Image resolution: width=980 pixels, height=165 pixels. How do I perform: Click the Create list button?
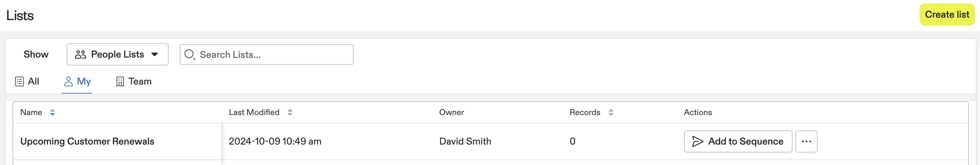[947, 15]
